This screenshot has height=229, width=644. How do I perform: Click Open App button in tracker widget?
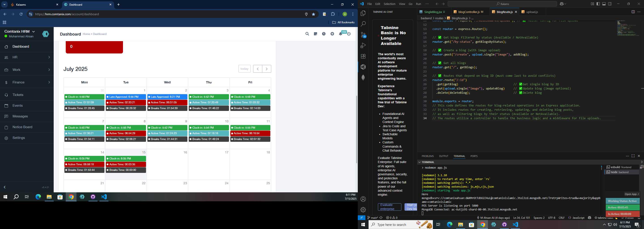pyautogui.click(x=631, y=194)
